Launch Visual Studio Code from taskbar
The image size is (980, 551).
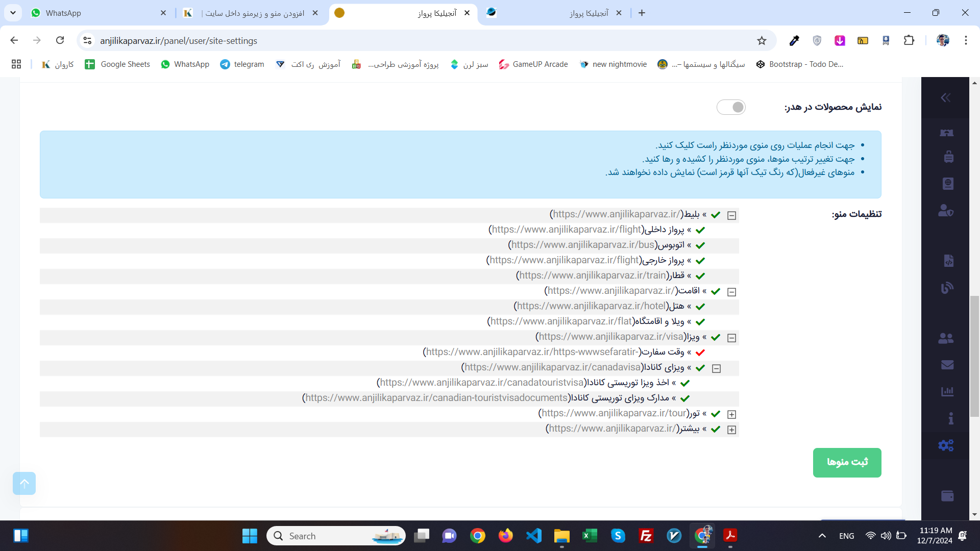pos(534,536)
